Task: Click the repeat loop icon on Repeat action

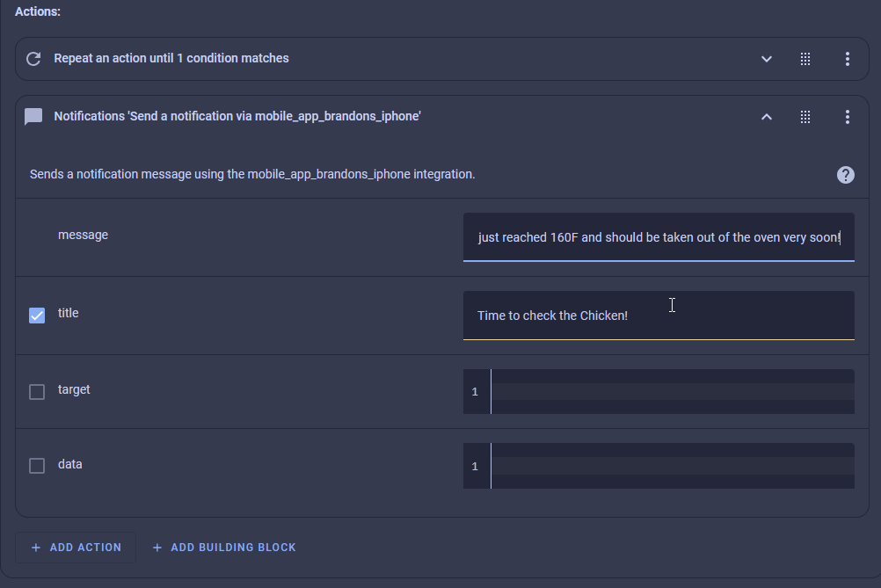Action: (33, 59)
